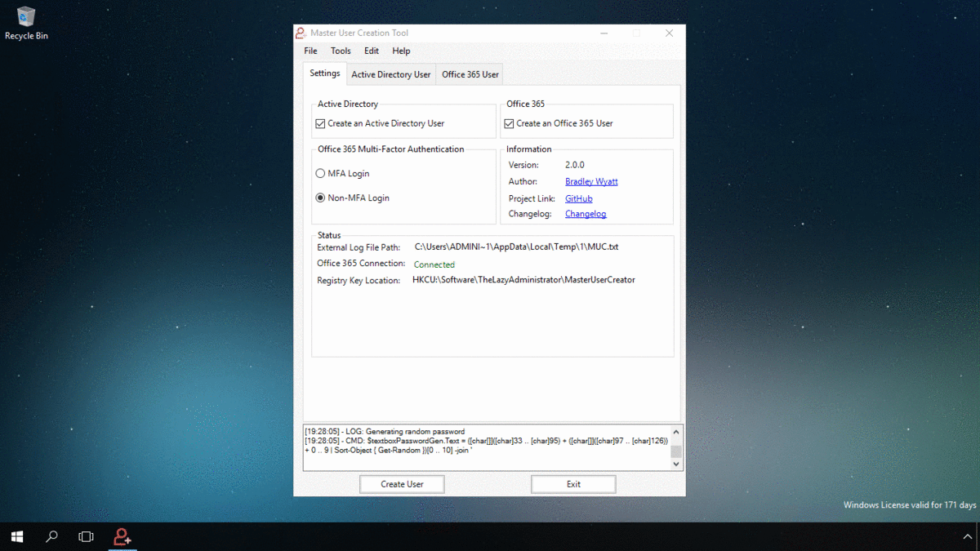Click the Connected status text
This screenshot has width=980, height=551.
pyautogui.click(x=434, y=264)
